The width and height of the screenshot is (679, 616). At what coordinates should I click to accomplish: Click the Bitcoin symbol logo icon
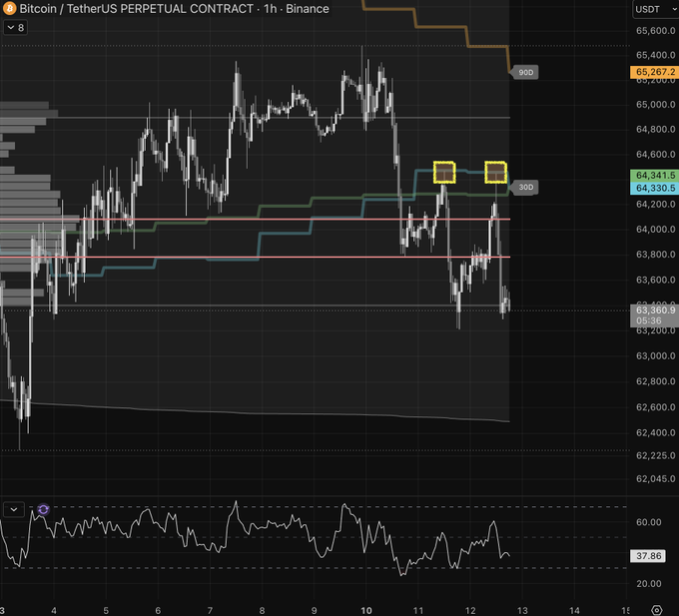[x=10, y=8]
